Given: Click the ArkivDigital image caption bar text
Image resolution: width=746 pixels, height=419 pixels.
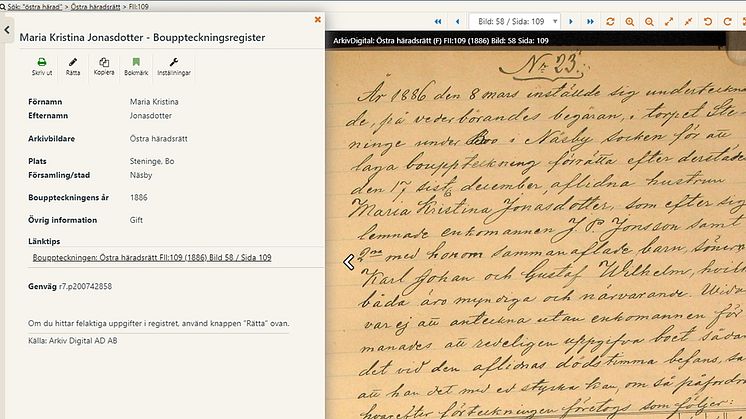Looking at the screenshot, I should point(441,41).
